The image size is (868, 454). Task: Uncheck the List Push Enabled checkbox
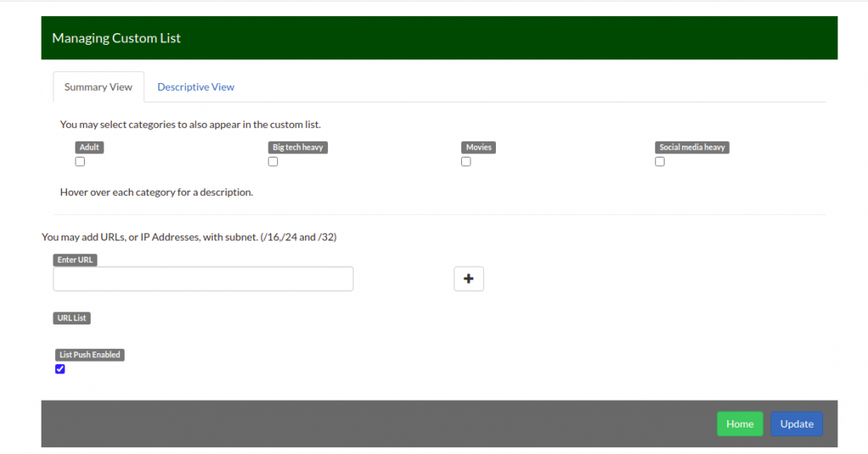coord(60,368)
